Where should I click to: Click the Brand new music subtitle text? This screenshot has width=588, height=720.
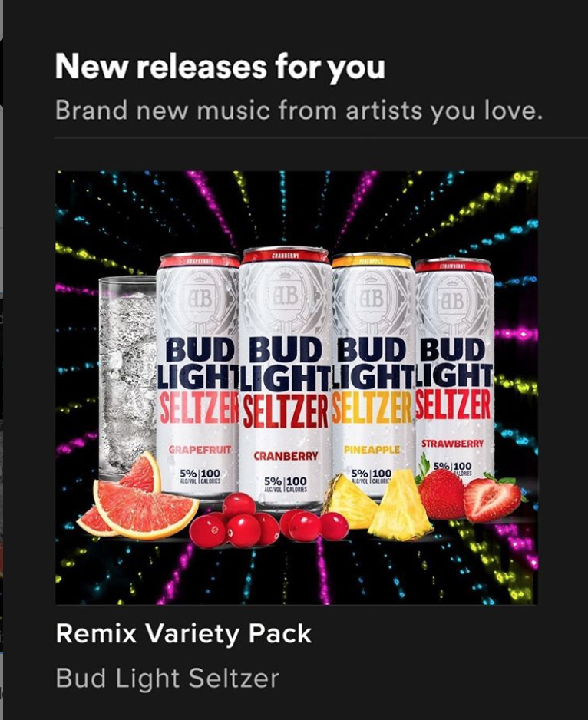299,111
